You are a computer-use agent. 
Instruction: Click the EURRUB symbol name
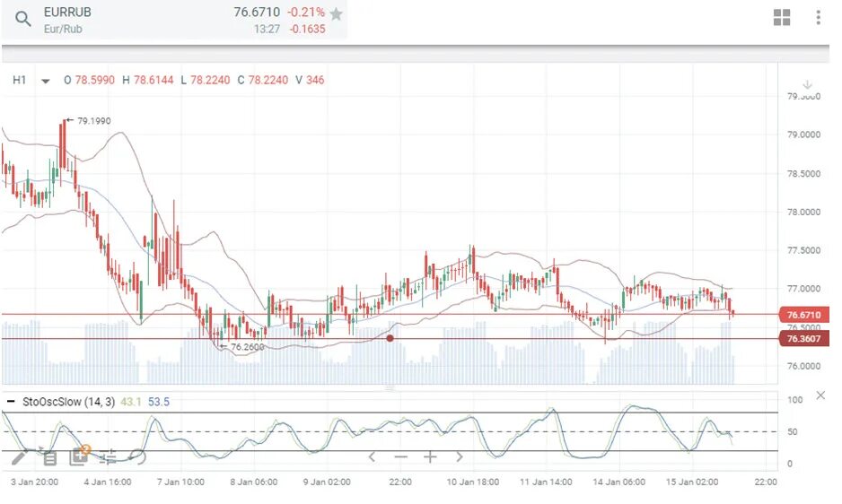tap(67, 12)
